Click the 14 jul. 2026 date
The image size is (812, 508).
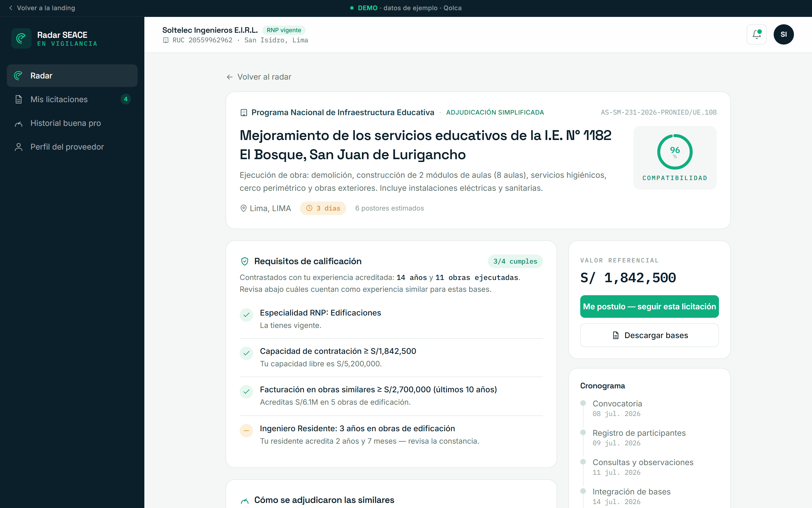tap(616, 502)
